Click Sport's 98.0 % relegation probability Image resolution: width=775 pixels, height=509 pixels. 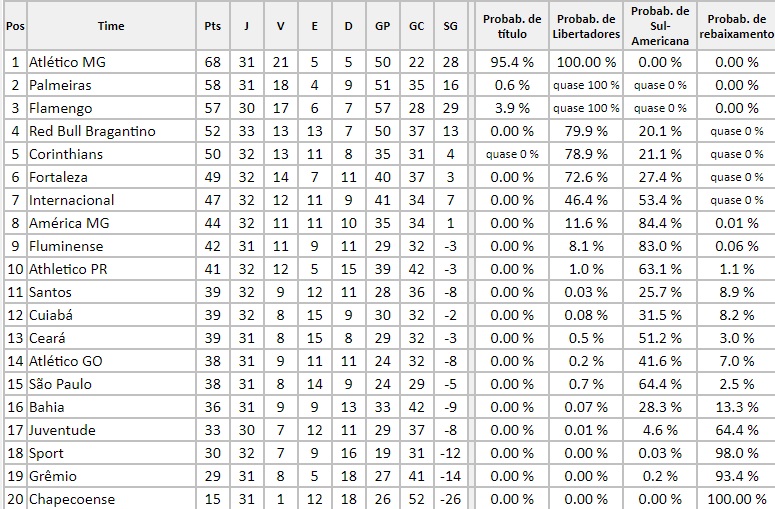point(738,453)
